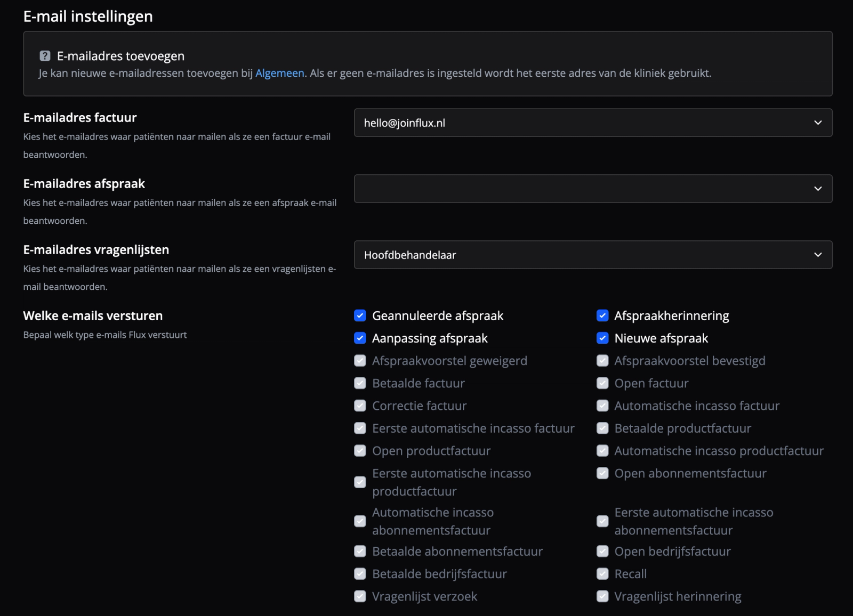Toggle Open abonnementsfactuur checkbox

(602, 473)
